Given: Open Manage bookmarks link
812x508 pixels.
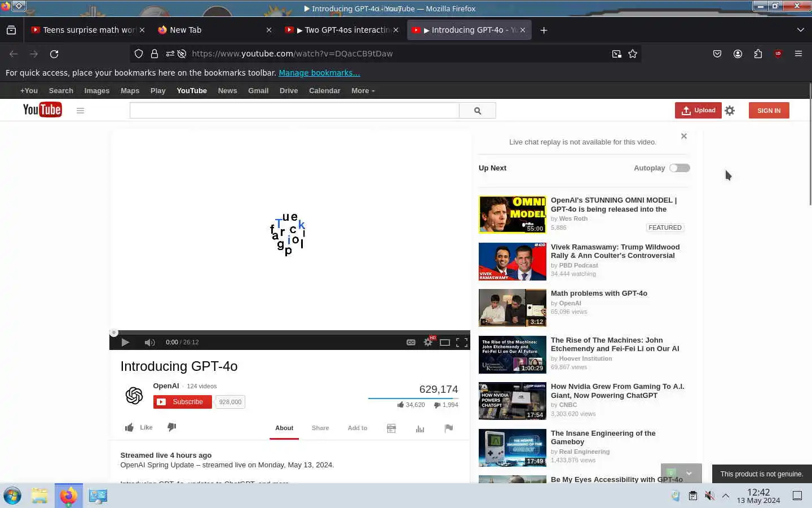Looking at the screenshot, I should click(319, 73).
